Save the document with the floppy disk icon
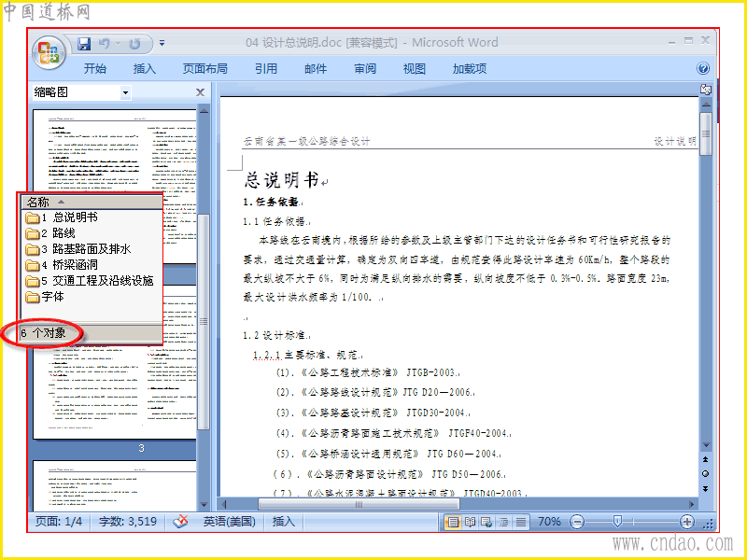This screenshot has width=747, height=560. [84, 44]
